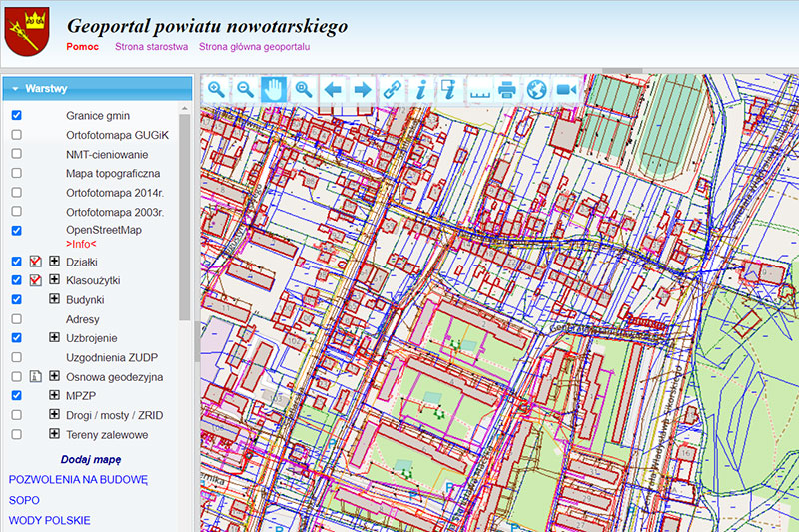Expand the Budynki layer group
Screen dimensions: 799x532
[54, 298]
